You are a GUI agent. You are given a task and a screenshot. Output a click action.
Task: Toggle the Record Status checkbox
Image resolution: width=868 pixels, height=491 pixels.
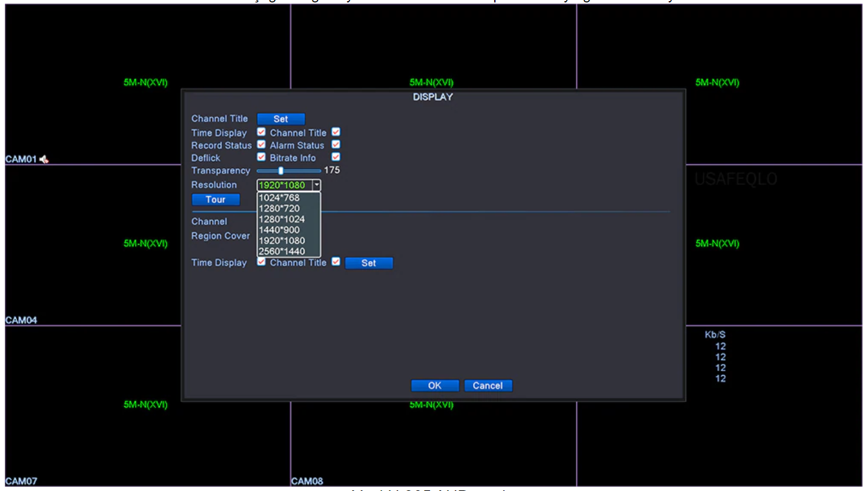click(261, 145)
